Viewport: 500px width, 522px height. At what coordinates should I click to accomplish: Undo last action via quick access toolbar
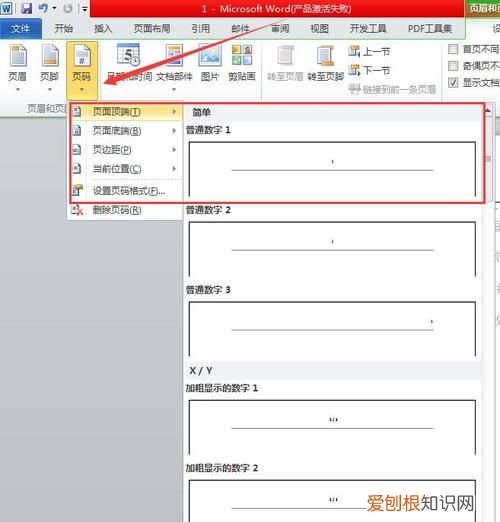pyautogui.click(x=43, y=8)
